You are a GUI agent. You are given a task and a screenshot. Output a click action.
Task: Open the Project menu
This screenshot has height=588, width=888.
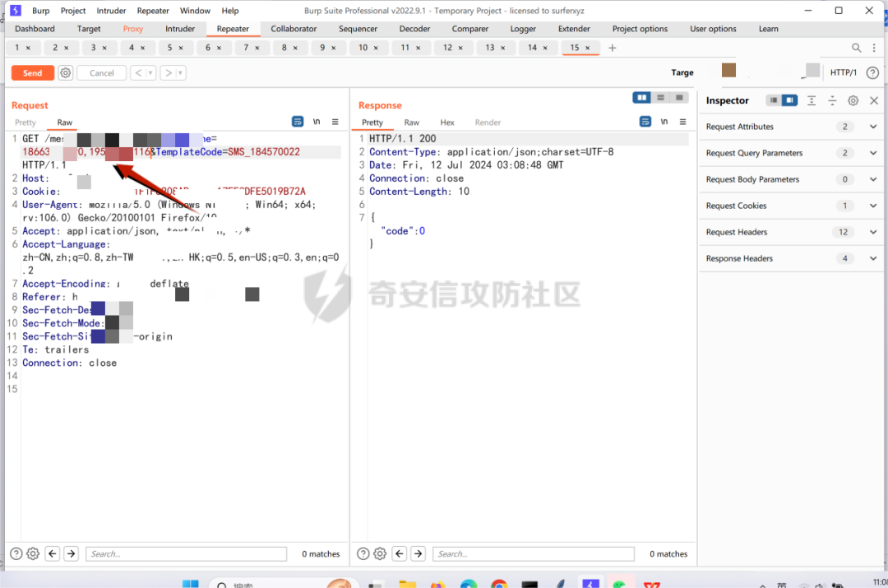coord(73,11)
